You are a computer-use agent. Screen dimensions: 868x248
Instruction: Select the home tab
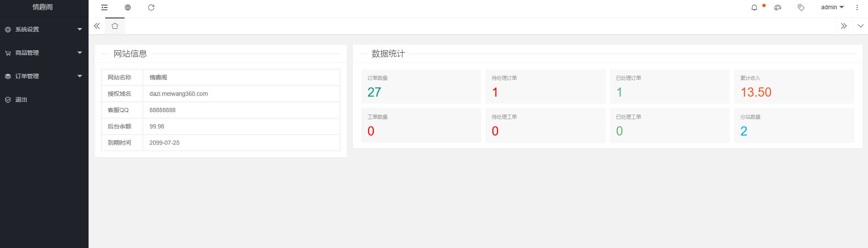(115, 26)
